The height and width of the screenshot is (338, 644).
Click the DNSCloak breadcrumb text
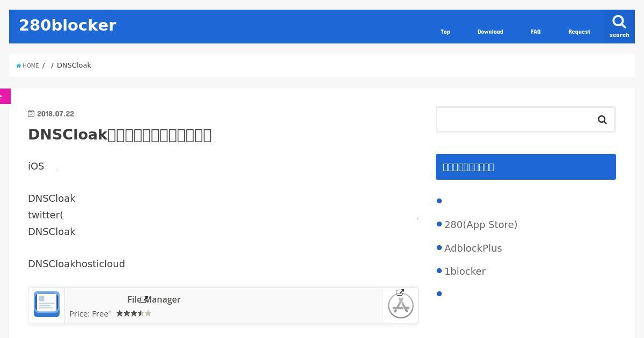(74, 65)
